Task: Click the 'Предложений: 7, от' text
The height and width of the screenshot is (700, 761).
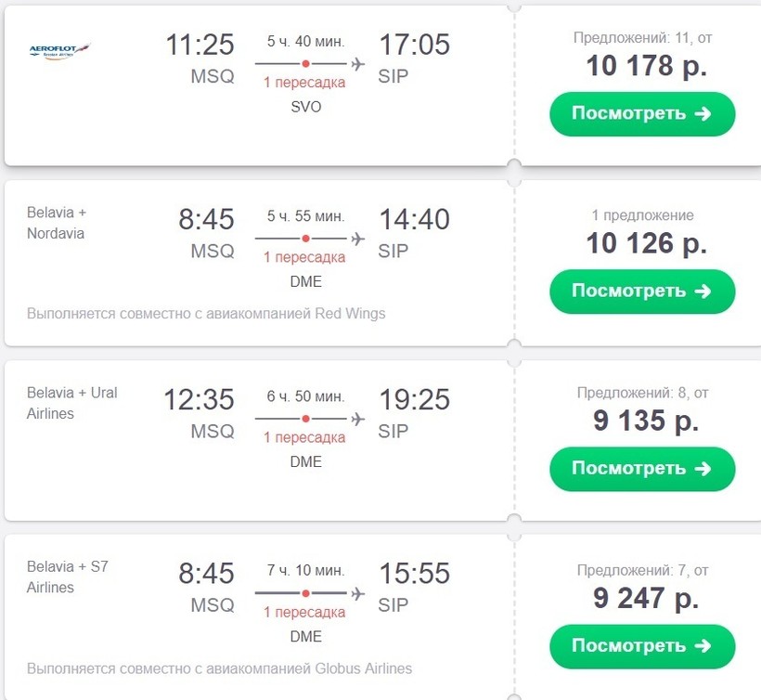Action: pos(644,570)
